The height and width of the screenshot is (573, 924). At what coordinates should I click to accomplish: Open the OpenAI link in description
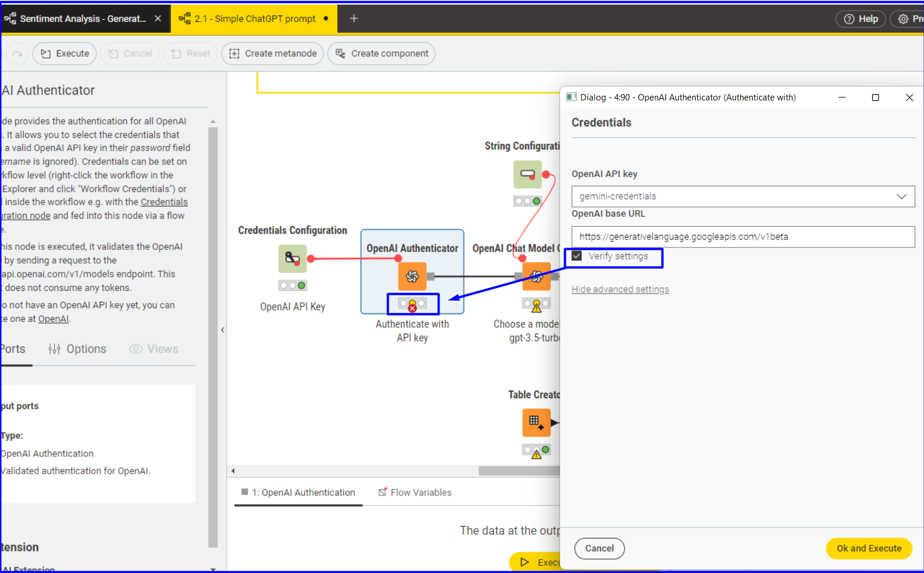click(53, 319)
